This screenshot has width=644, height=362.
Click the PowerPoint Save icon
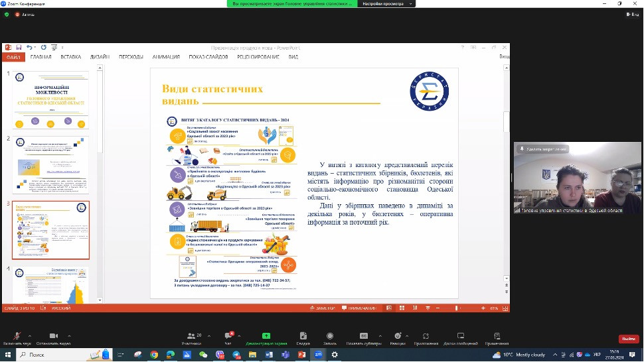(x=19, y=48)
